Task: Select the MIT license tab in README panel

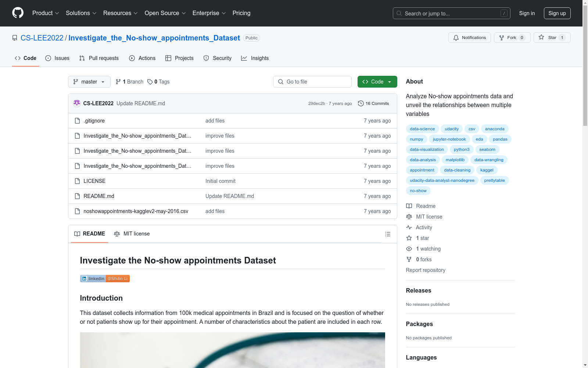Action: pos(132,234)
